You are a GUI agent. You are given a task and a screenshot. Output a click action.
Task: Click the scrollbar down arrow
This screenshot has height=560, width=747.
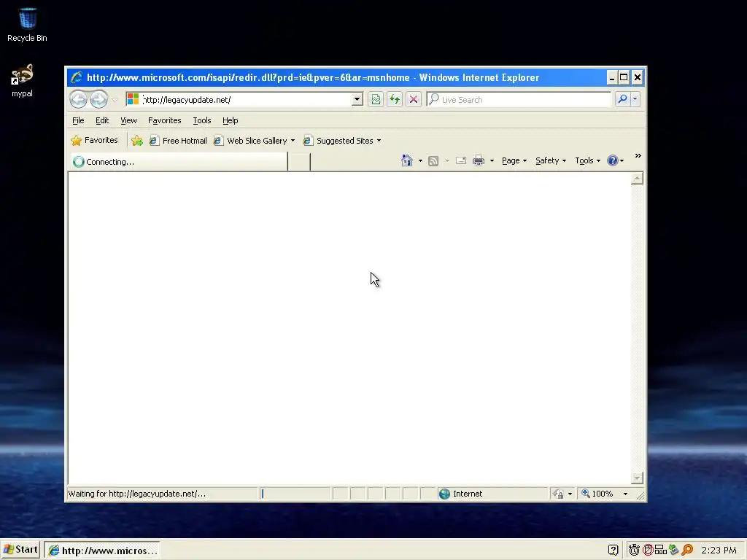pos(637,478)
